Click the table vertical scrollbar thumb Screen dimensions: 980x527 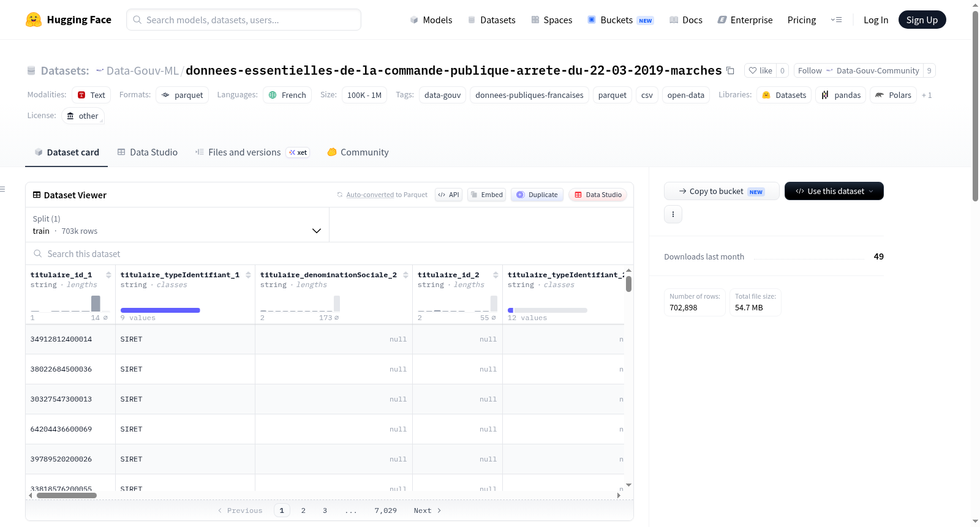point(628,284)
